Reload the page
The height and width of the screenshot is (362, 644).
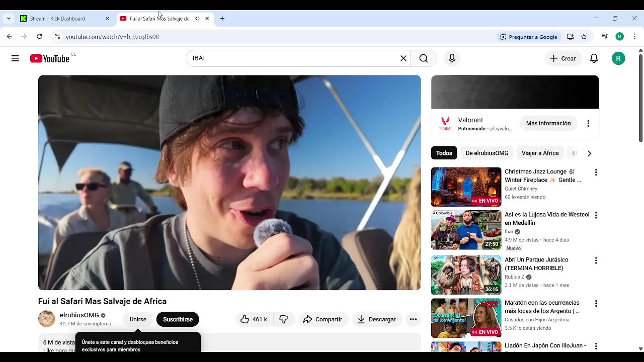[x=39, y=37]
